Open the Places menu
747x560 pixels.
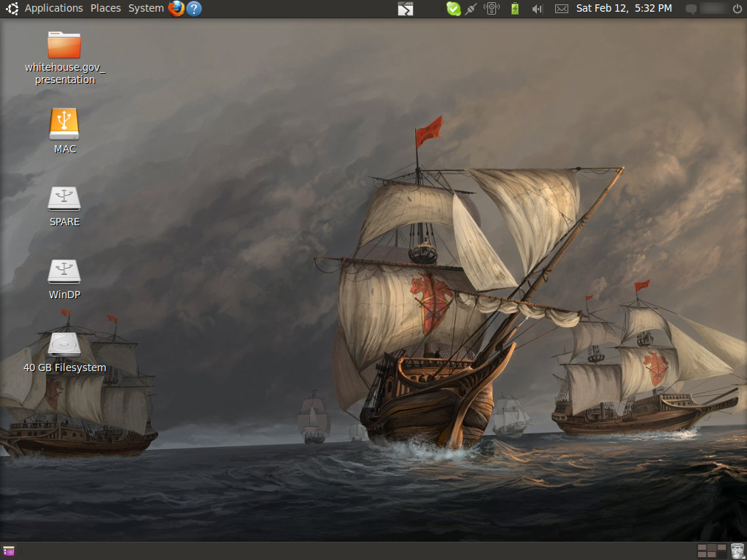point(106,9)
